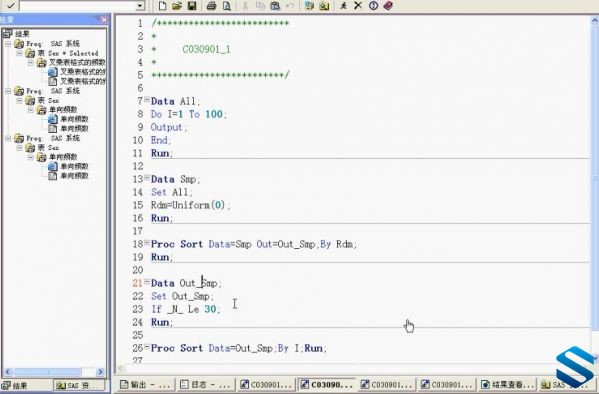Click the checkmark submit-command icon
This screenshot has width=599, height=394.
tap(11, 5)
